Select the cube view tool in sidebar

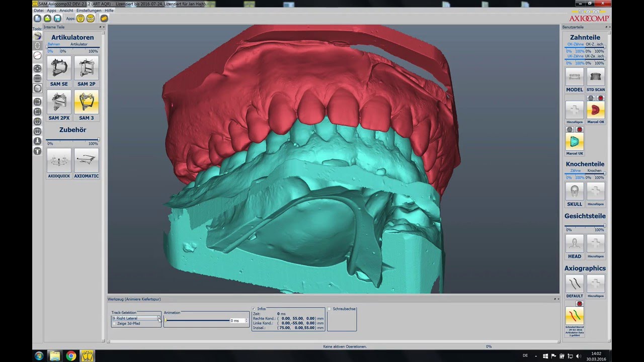click(x=38, y=88)
